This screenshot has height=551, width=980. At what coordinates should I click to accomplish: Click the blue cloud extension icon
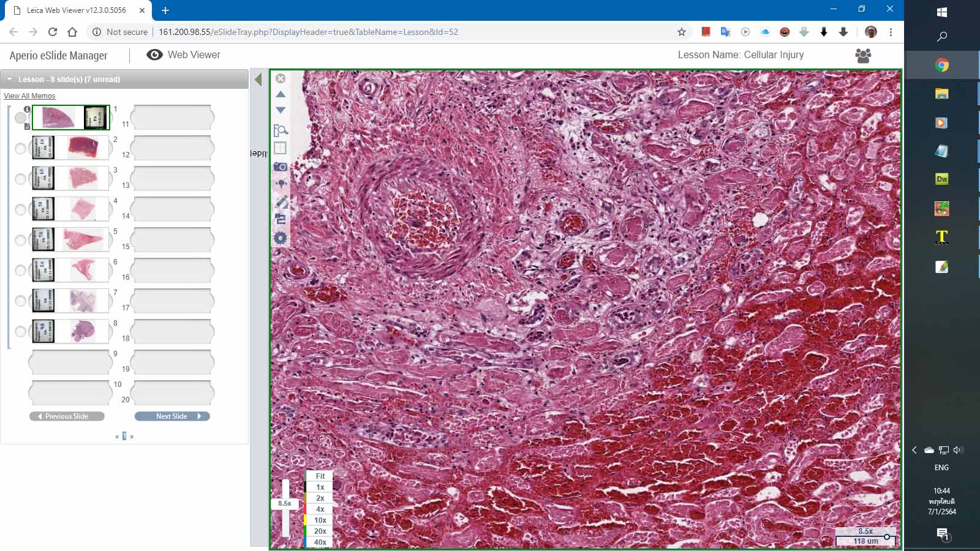pyautogui.click(x=765, y=32)
